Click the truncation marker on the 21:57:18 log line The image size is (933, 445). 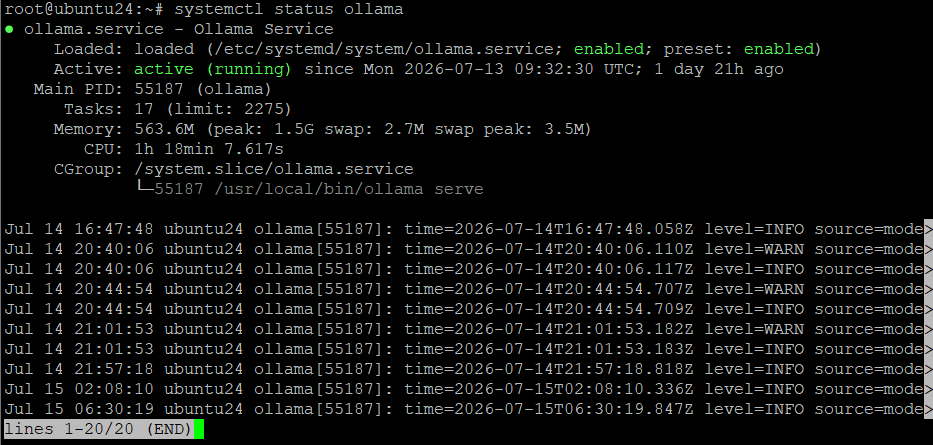pos(928,369)
